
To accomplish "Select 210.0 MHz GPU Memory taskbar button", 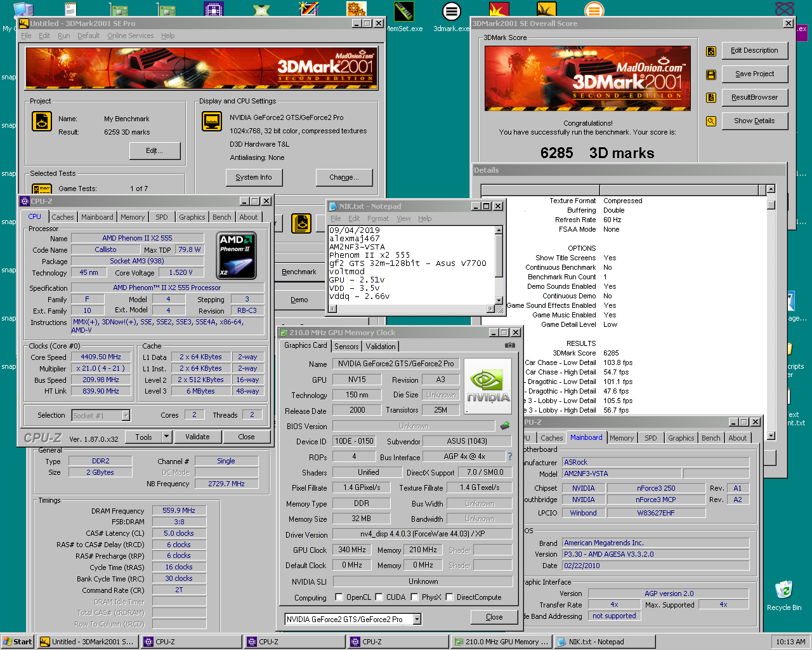I will click(x=501, y=642).
